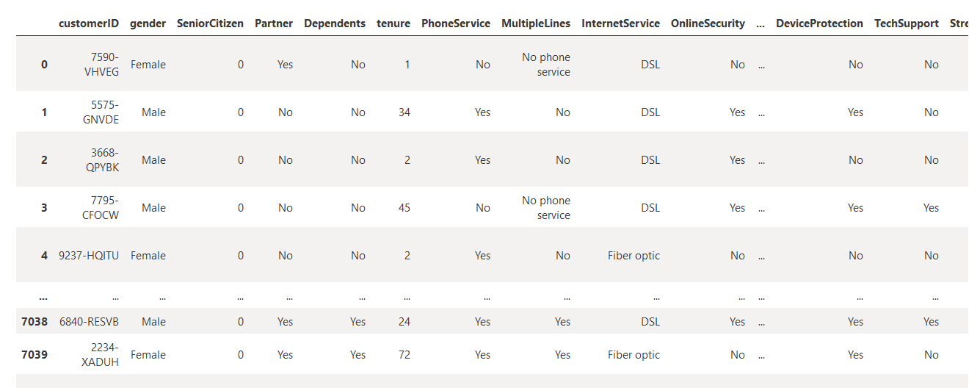Select the OnlineSecurity column header
The height and width of the screenshot is (388, 980).
tap(708, 24)
